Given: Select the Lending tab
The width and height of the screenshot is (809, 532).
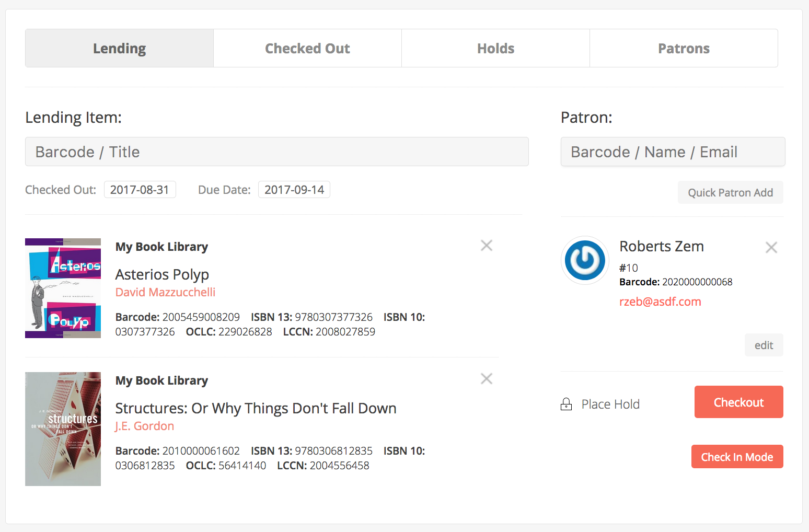Looking at the screenshot, I should 119,49.
